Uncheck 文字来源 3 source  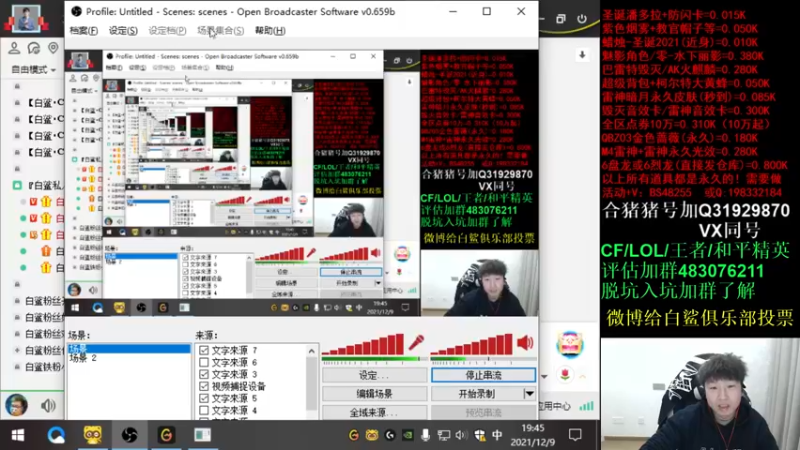tap(204, 374)
